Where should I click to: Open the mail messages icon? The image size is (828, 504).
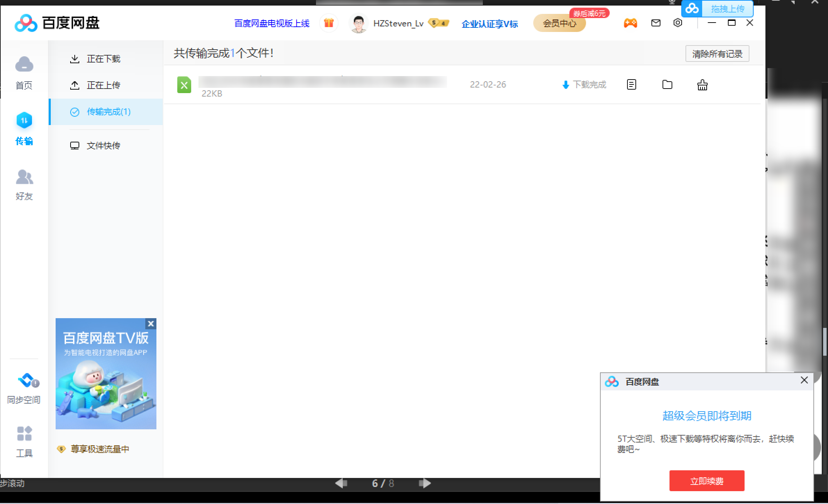656,23
